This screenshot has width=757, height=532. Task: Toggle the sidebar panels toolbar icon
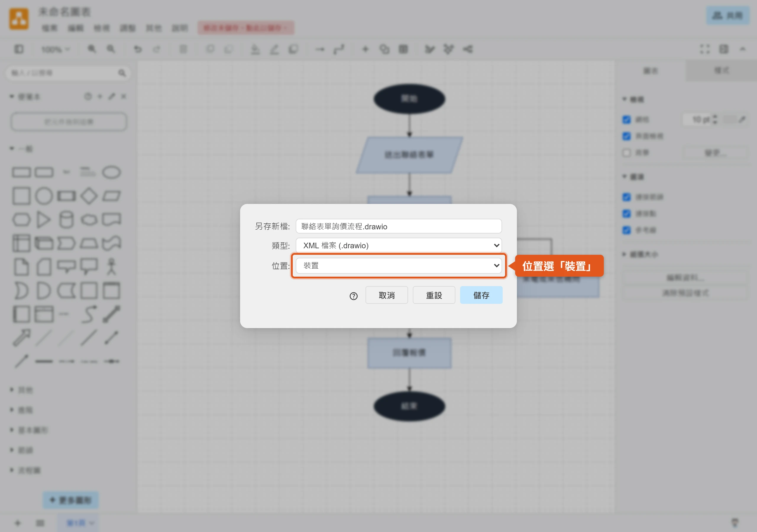click(19, 49)
